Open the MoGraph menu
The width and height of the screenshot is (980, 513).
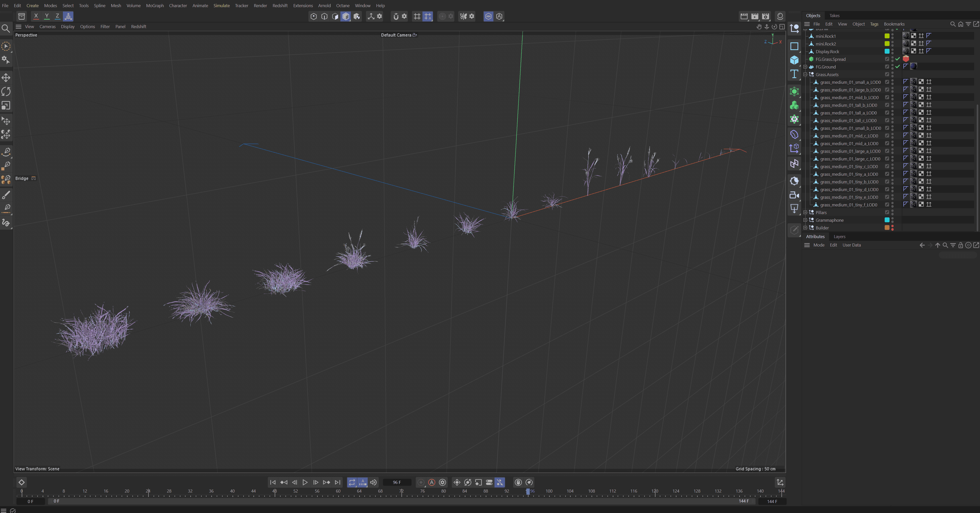pos(154,6)
